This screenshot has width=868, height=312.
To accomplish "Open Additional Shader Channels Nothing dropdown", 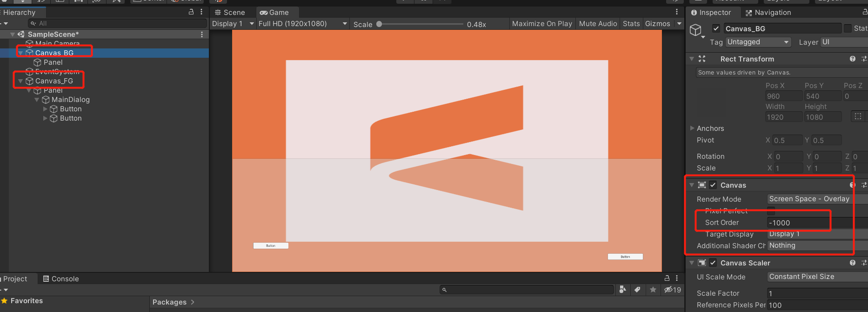I will 817,245.
